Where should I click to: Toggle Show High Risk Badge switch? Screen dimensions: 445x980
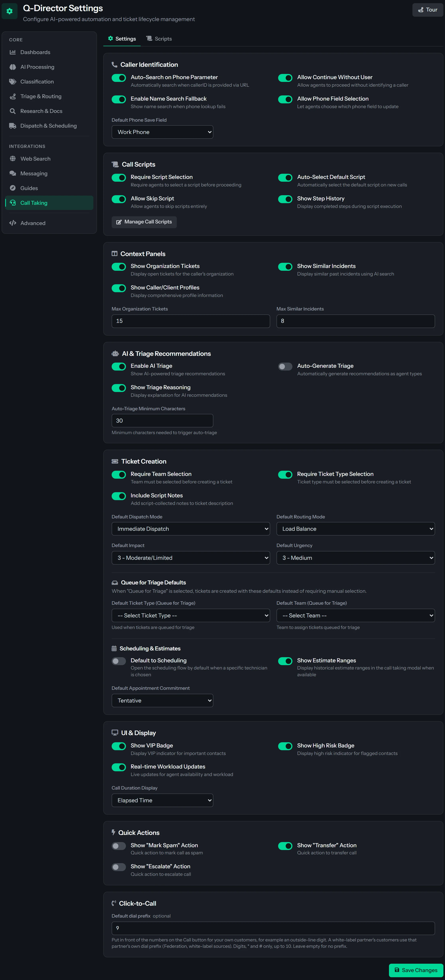click(x=285, y=746)
